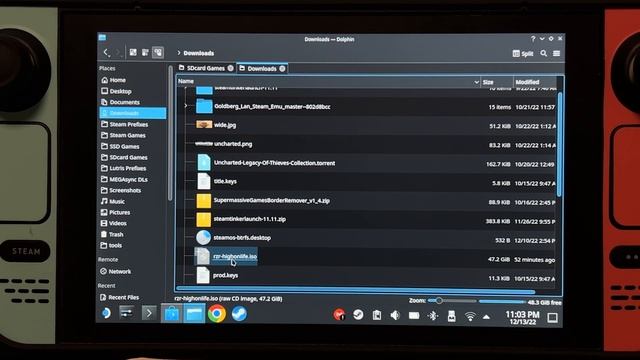Switch to details view mode
Image resolution: width=640 pixels, height=360 pixels.
(x=158, y=53)
